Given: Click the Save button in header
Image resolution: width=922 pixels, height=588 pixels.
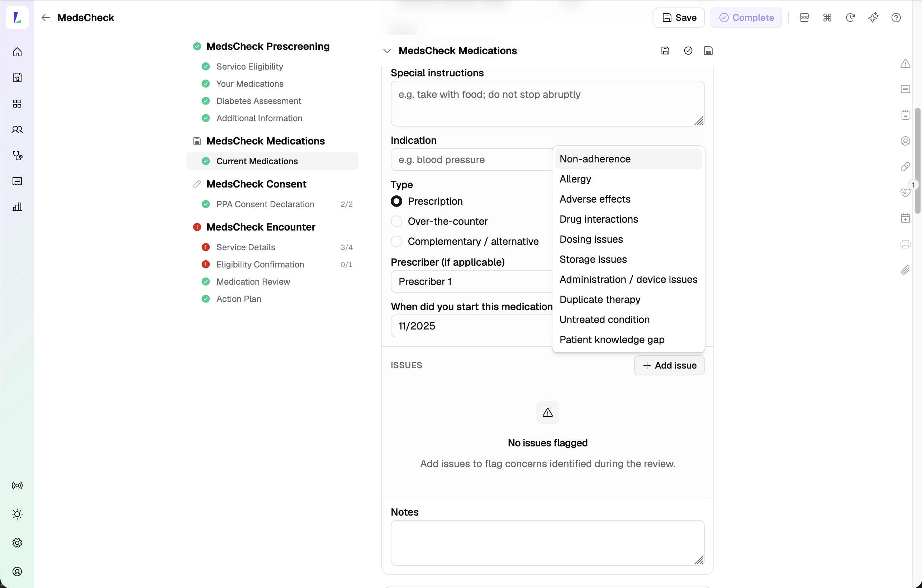Looking at the screenshot, I should (679, 18).
